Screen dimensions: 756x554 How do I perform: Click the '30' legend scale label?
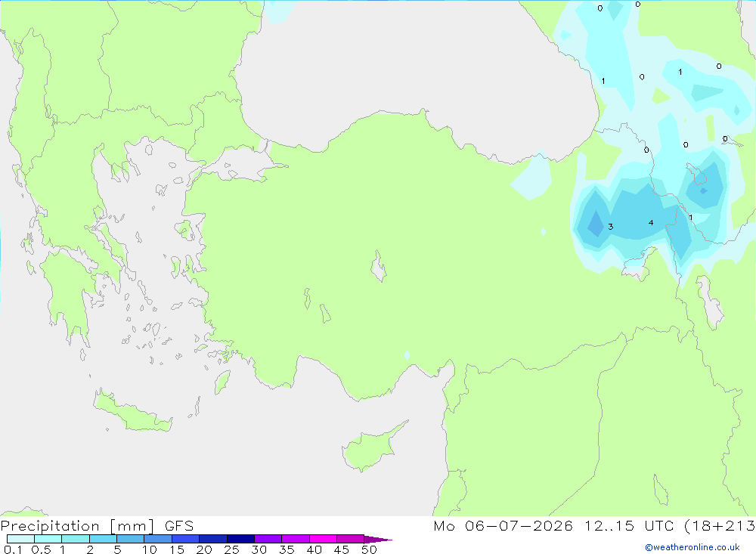coord(259,549)
